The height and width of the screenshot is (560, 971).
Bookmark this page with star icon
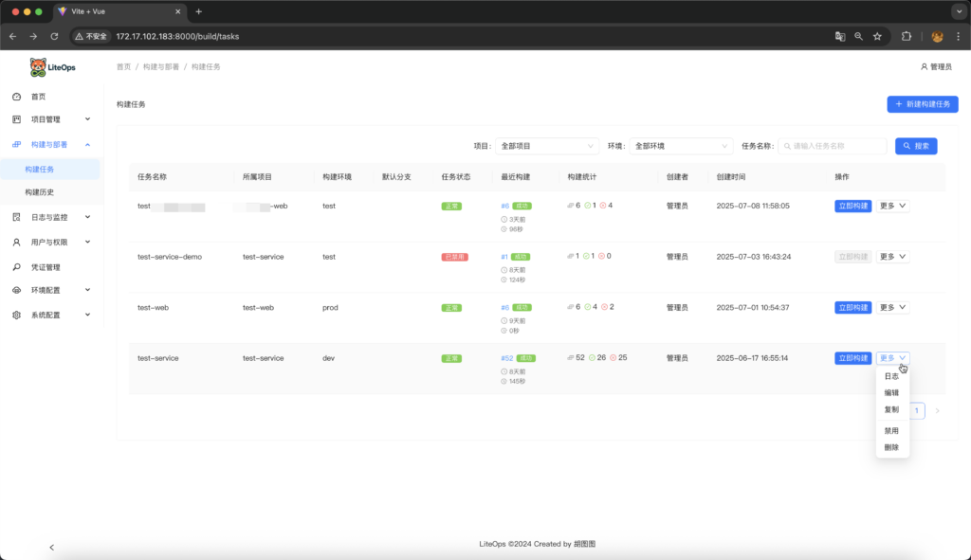click(877, 36)
